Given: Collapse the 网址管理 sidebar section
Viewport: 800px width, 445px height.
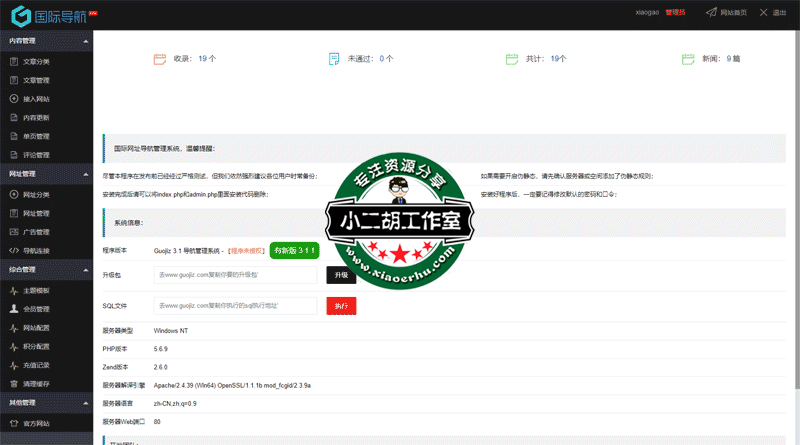Looking at the screenshot, I should (x=87, y=174).
